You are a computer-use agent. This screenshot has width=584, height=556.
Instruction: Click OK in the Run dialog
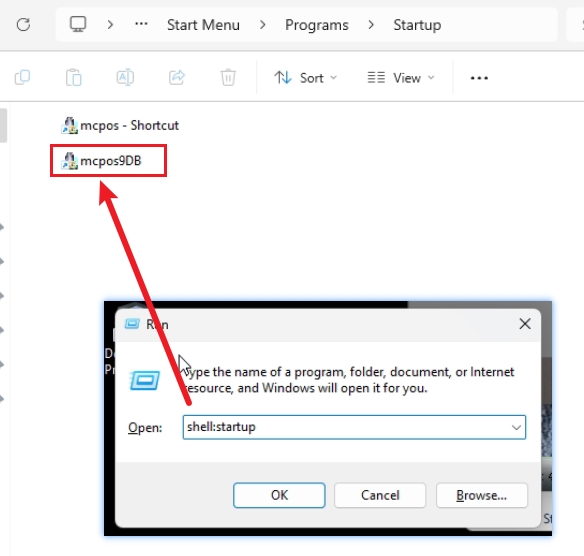[279, 495]
